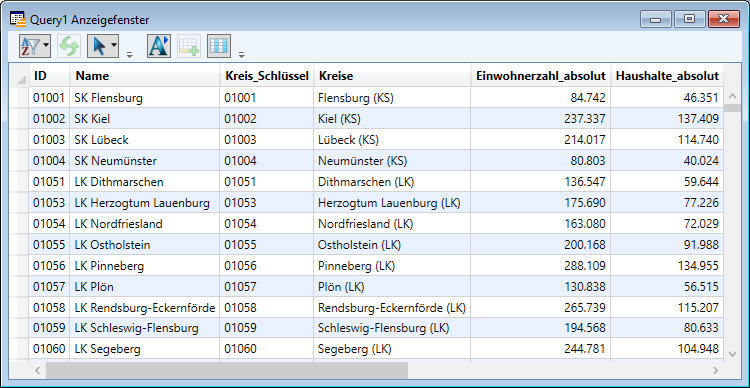
Task: Click the select-all corner cell of grid
Action: (x=19, y=76)
